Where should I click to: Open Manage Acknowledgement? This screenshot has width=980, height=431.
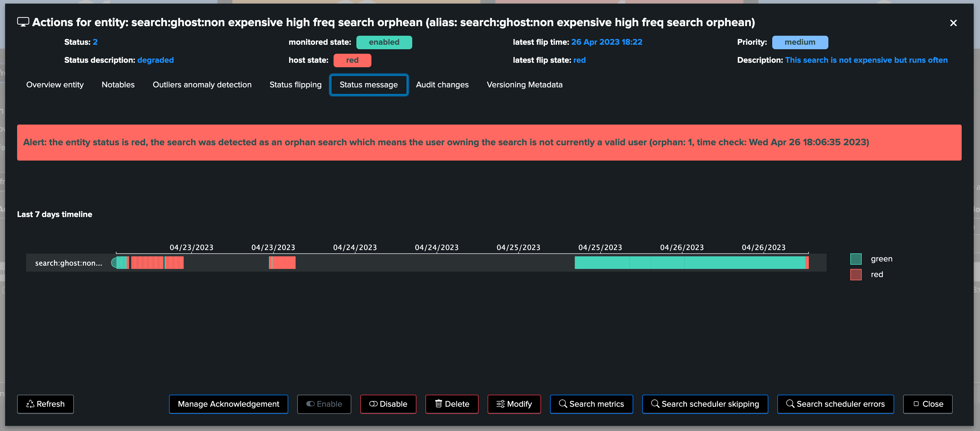(x=228, y=404)
